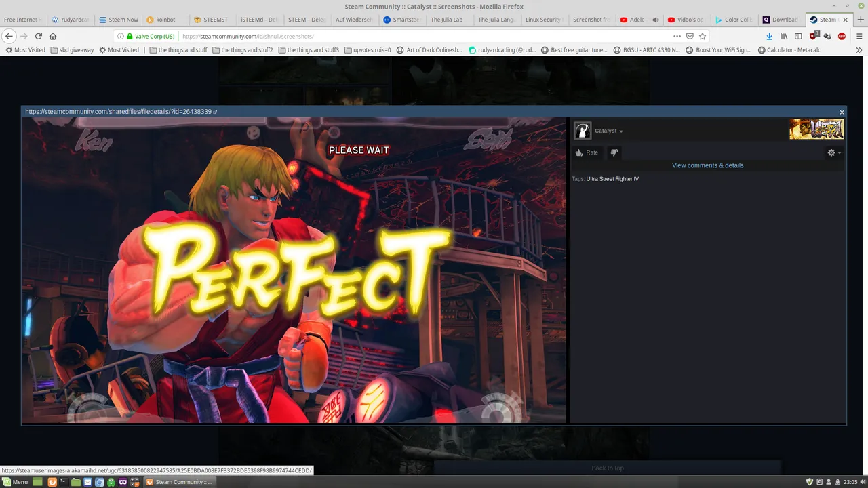
Task: Show more bookmarks with the overflow chevron
Action: point(859,49)
